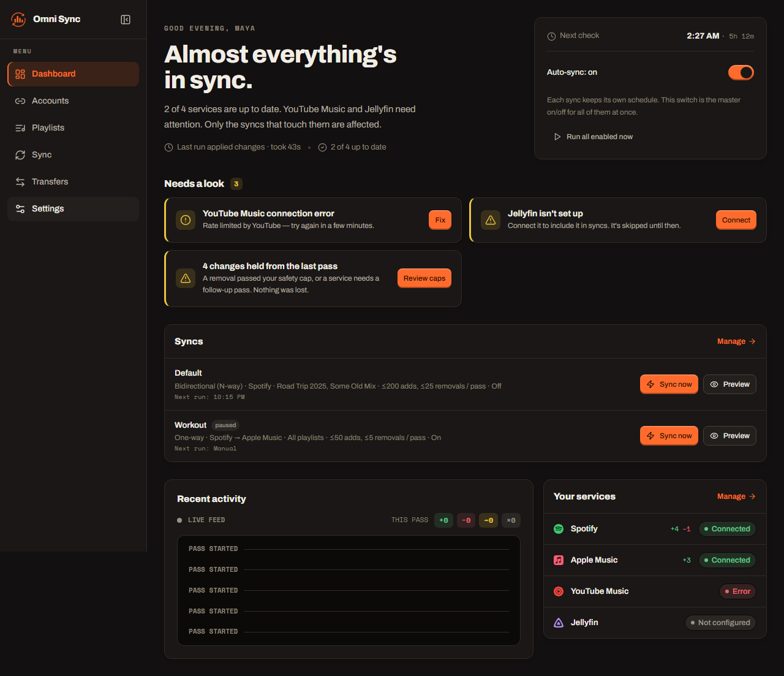Open Settings in the sidebar
Screen dimensions: 784x676
coord(73,209)
